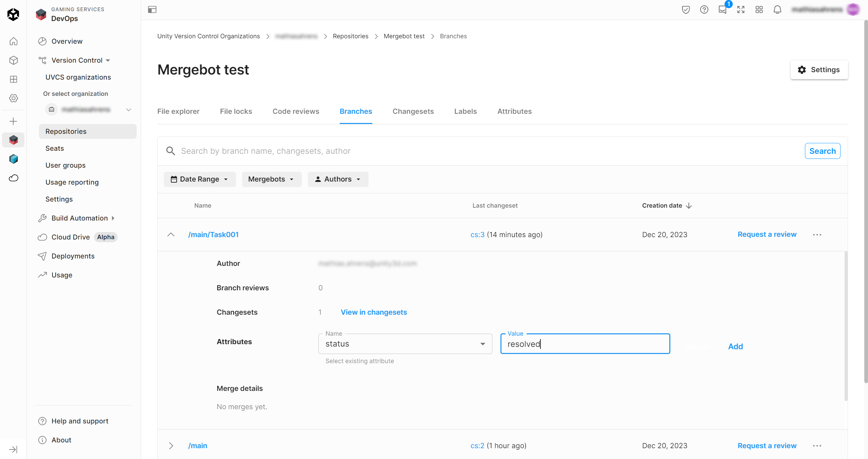Screen dimensions: 868x459
Task: Open the help question mark icon
Action: [704, 9]
